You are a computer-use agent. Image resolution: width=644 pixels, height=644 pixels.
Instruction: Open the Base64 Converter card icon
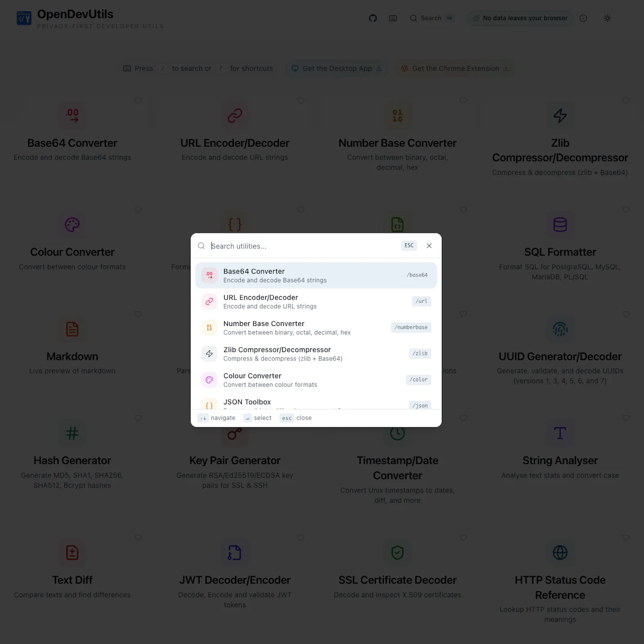point(72,116)
